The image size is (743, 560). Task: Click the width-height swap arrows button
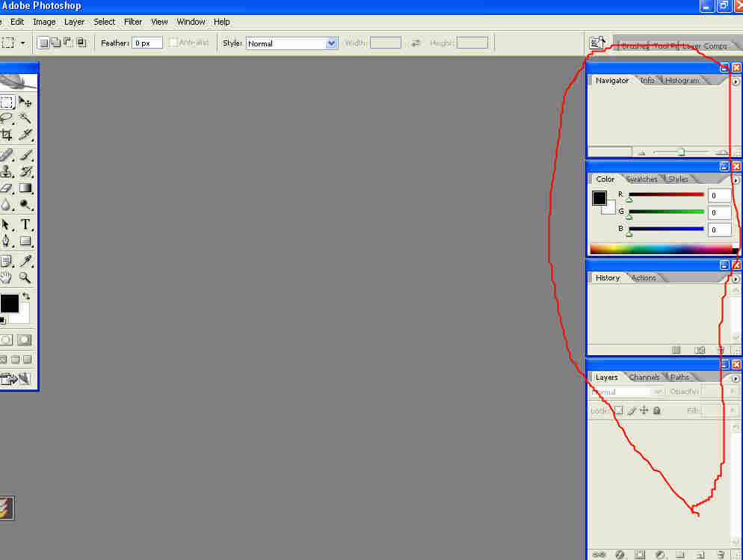coord(416,43)
